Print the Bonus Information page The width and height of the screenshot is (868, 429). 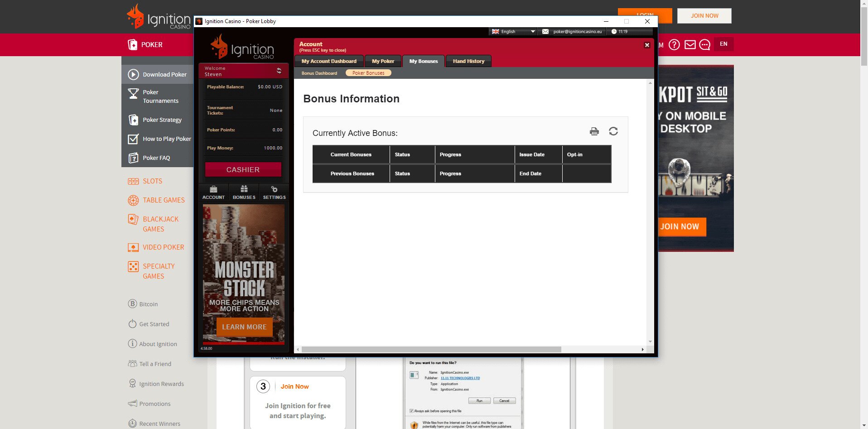coord(594,131)
